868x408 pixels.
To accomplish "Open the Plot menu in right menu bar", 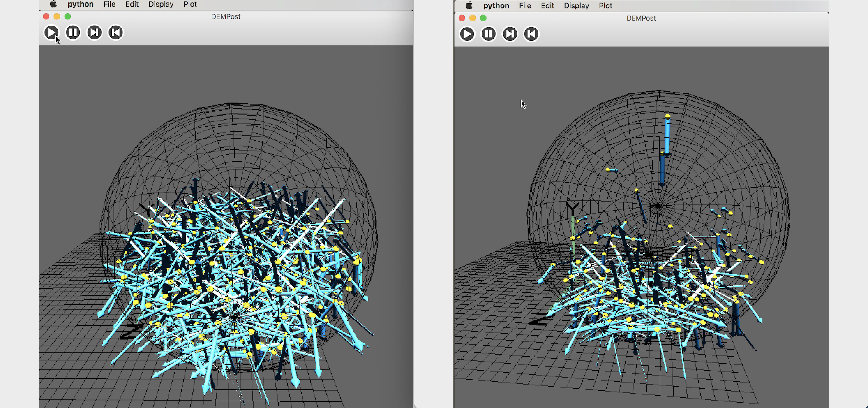I will pos(605,6).
